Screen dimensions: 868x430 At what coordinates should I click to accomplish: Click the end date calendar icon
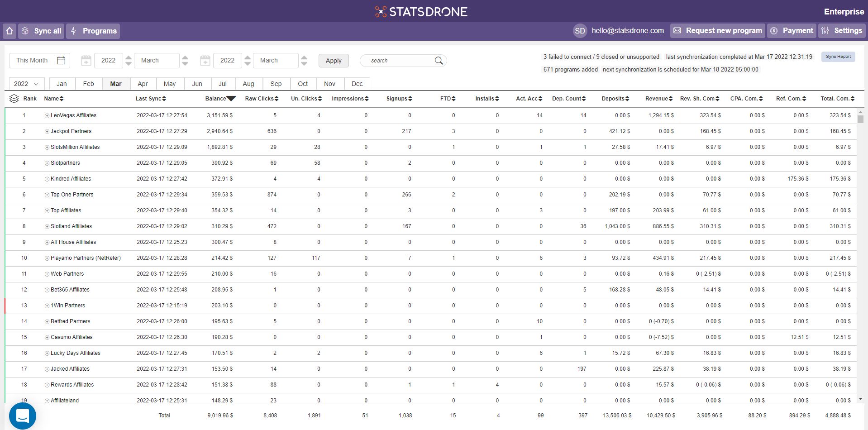click(x=205, y=60)
